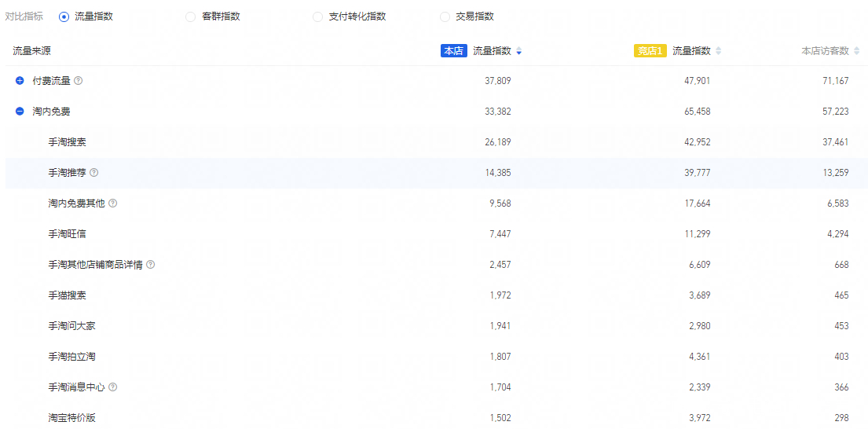Click the value 39,777 in 竞店1 column
The image size is (868, 429).
coord(698,173)
